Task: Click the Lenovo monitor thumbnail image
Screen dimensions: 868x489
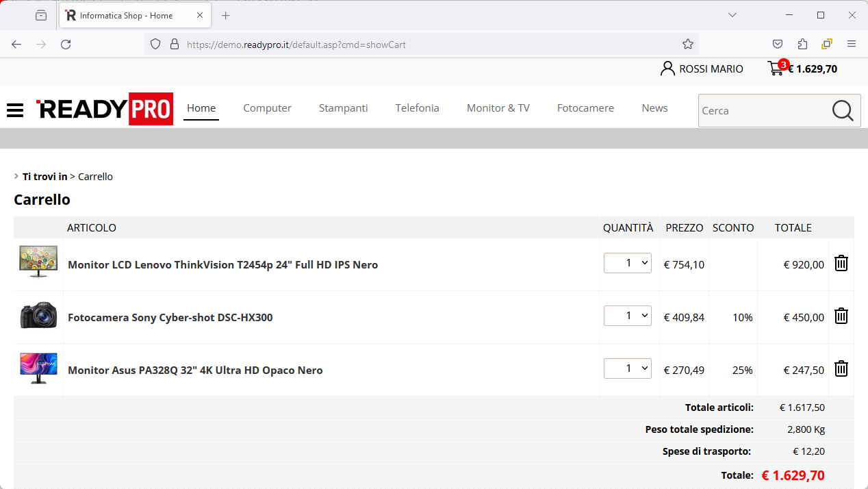Action: click(38, 263)
